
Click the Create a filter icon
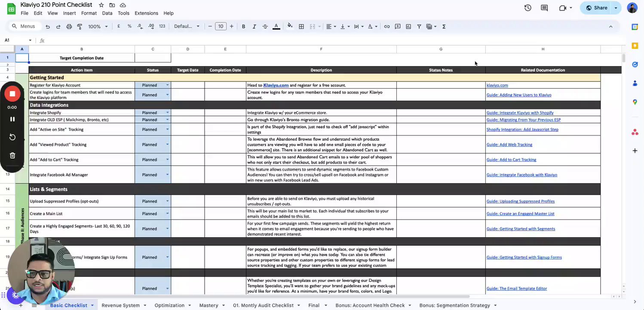click(x=419, y=26)
